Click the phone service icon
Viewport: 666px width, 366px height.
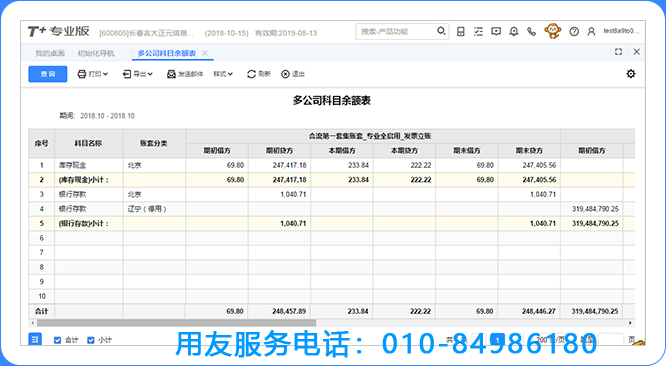click(x=531, y=31)
